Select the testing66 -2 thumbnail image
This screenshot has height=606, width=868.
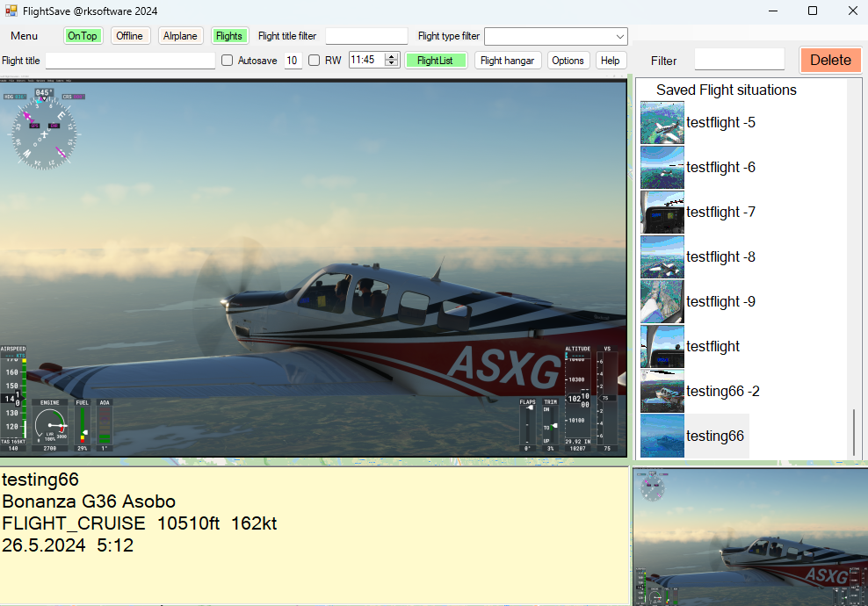point(662,392)
